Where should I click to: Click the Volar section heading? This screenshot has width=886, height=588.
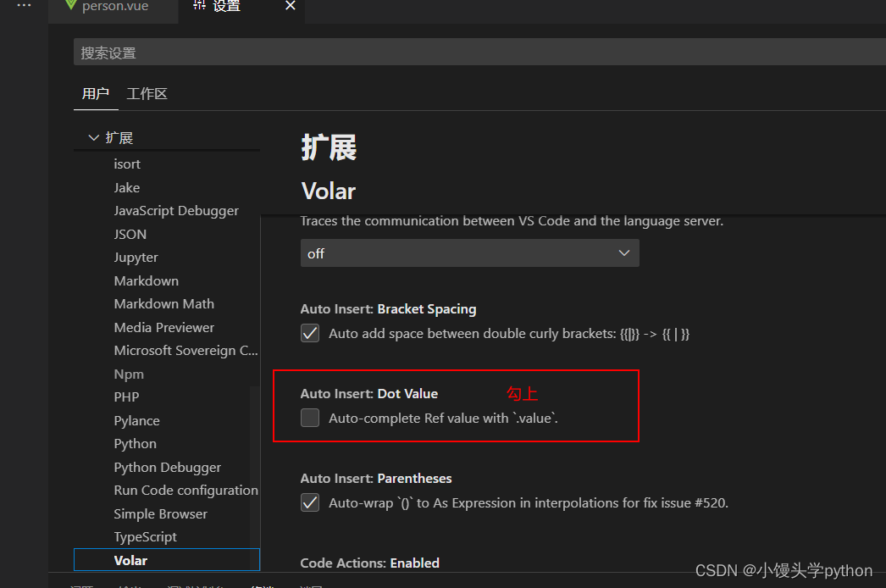click(x=329, y=191)
